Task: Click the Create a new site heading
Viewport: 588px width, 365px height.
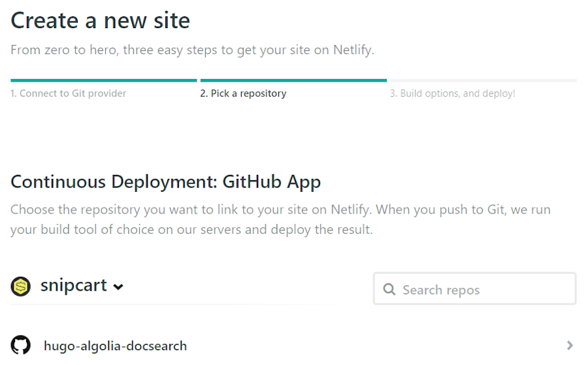Action: point(100,20)
